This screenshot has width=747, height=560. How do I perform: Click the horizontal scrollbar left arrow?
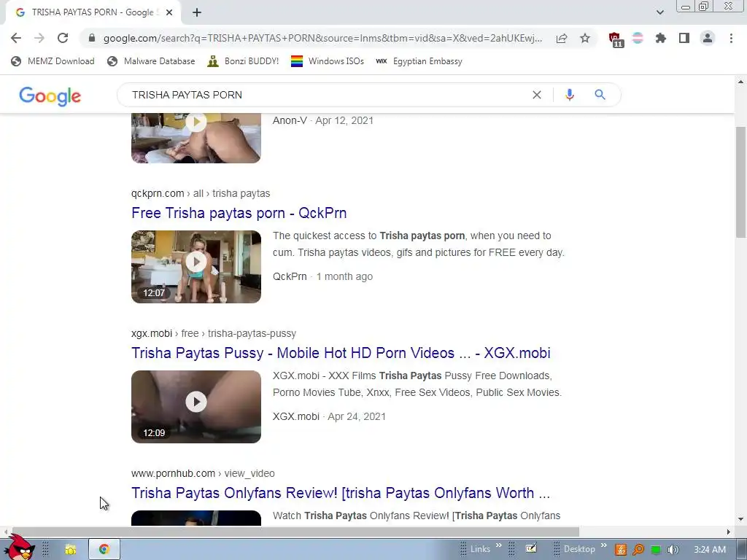5,532
